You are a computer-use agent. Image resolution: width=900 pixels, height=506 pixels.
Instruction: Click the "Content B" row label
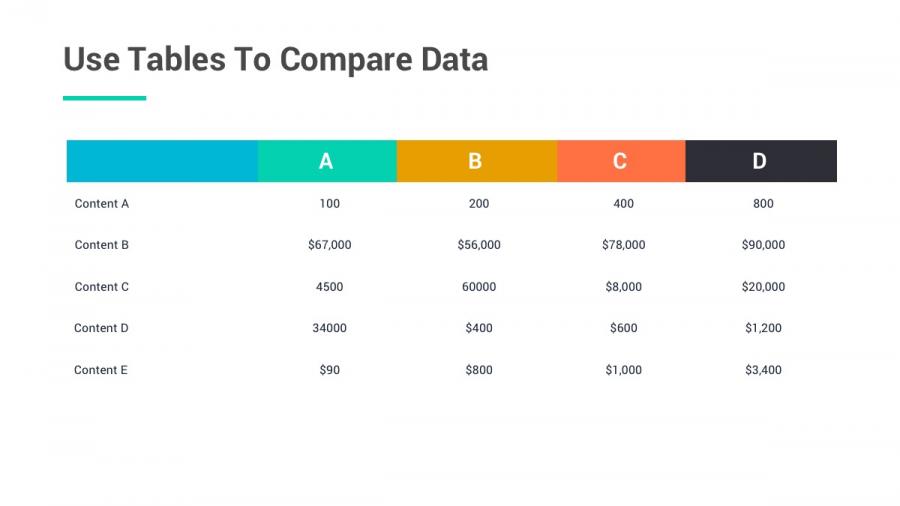[102, 245]
